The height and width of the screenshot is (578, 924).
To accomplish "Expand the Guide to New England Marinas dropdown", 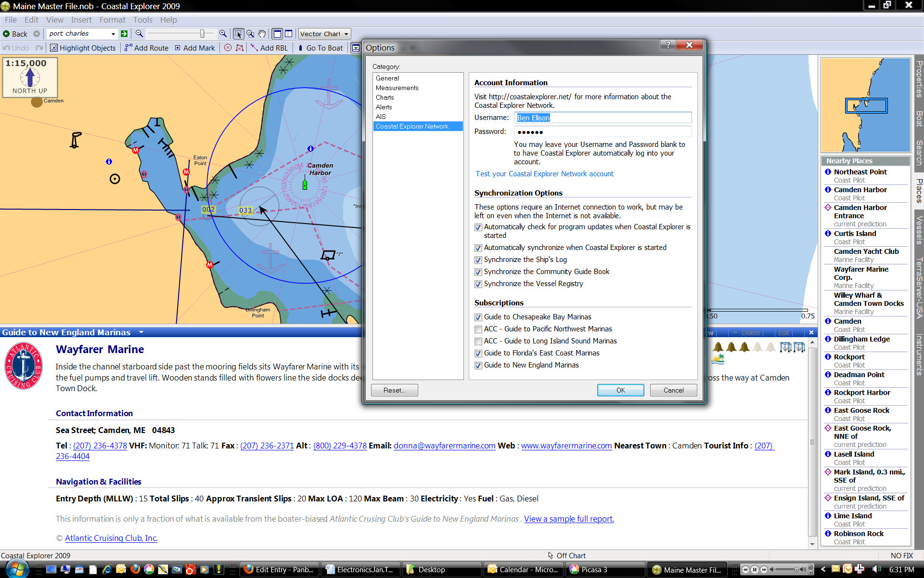I will [x=141, y=332].
